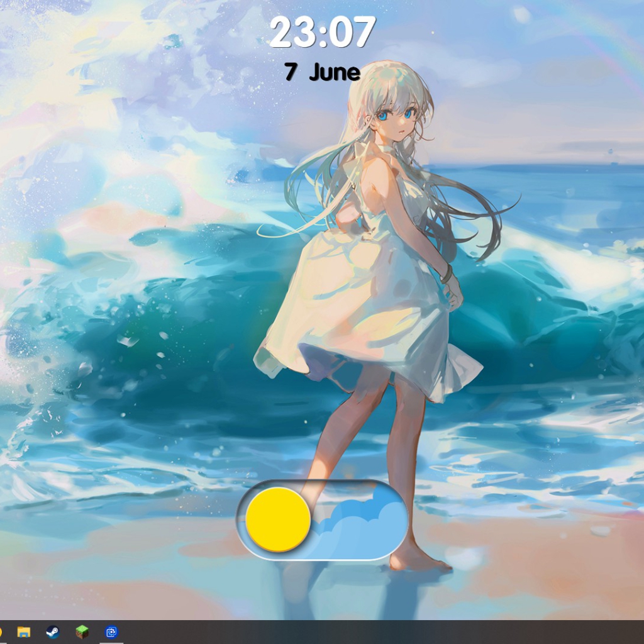The width and height of the screenshot is (644, 644).
Task: Launch Steam from the taskbar
Action: click(53, 631)
